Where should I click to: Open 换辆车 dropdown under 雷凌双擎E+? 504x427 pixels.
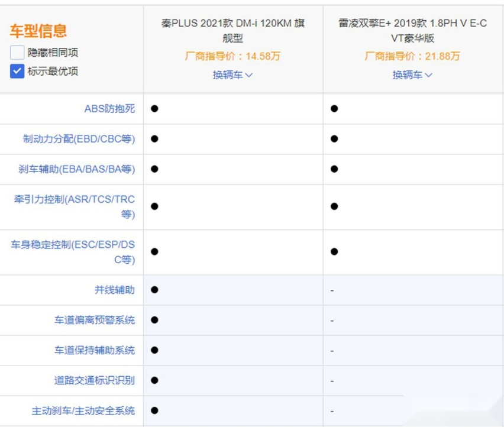(x=412, y=75)
